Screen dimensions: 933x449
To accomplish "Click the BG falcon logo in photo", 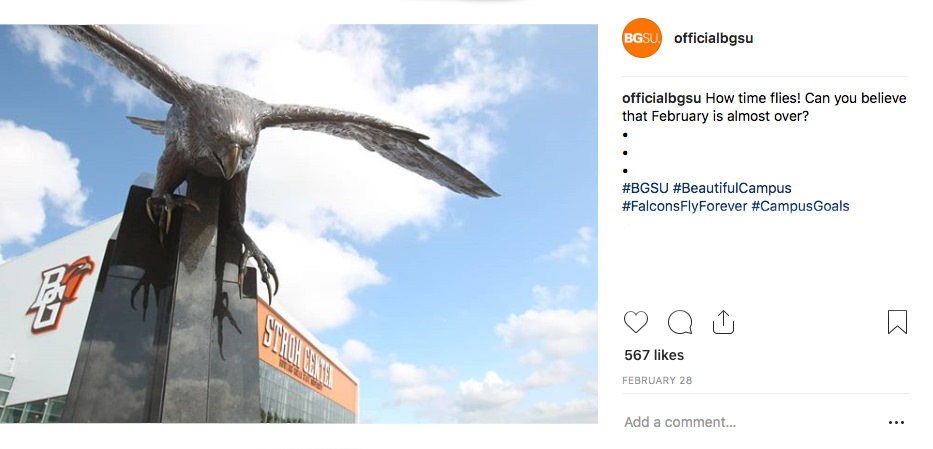I will click(59, 293).
